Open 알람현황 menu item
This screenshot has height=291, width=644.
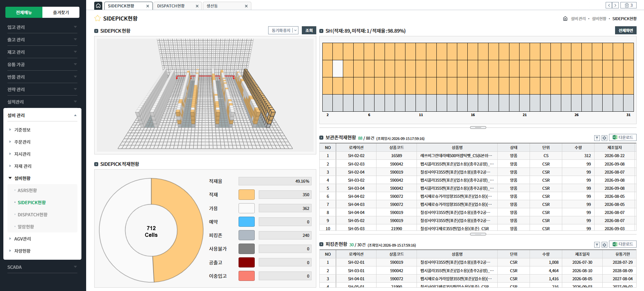click(26, 226)
